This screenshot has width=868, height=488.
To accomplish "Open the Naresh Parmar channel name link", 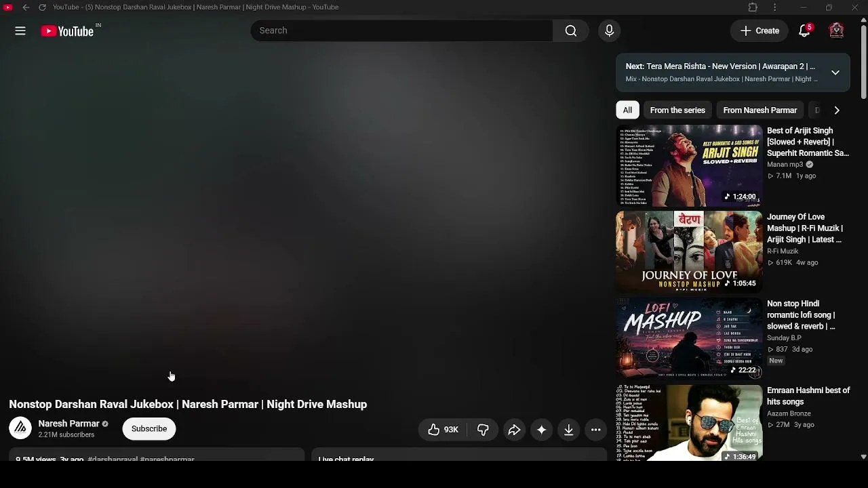I will click(68, 424).
